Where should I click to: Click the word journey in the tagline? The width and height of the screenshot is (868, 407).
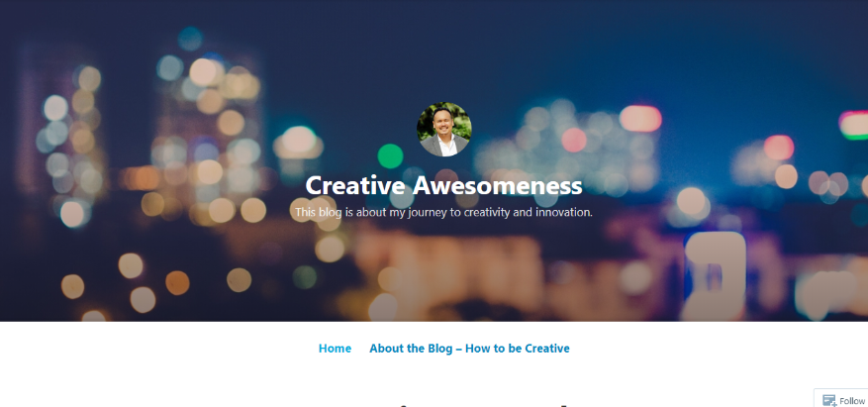427,213
